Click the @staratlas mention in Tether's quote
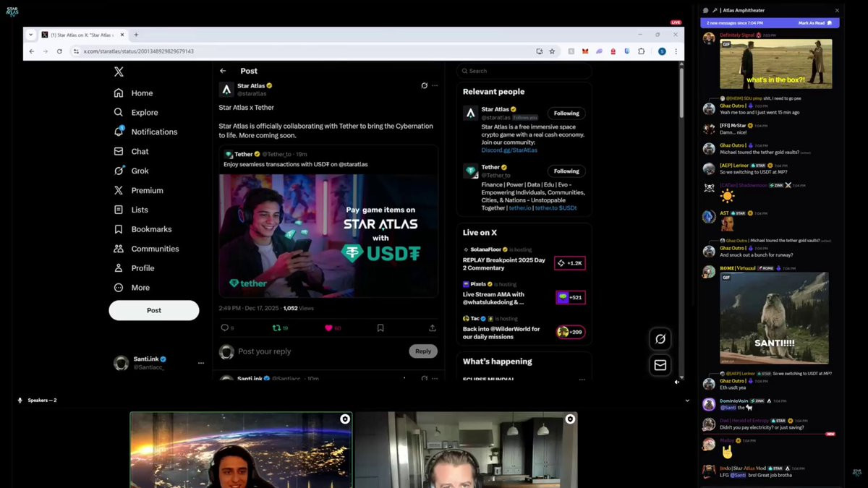This screenshot has height=488, width=868. tap(352, 164)
